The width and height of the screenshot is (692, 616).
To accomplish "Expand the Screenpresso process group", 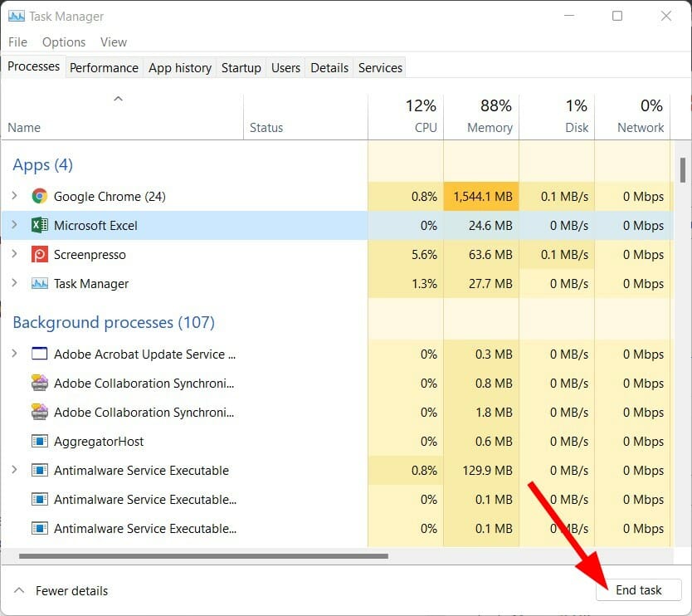I will [x=15, y=254].
